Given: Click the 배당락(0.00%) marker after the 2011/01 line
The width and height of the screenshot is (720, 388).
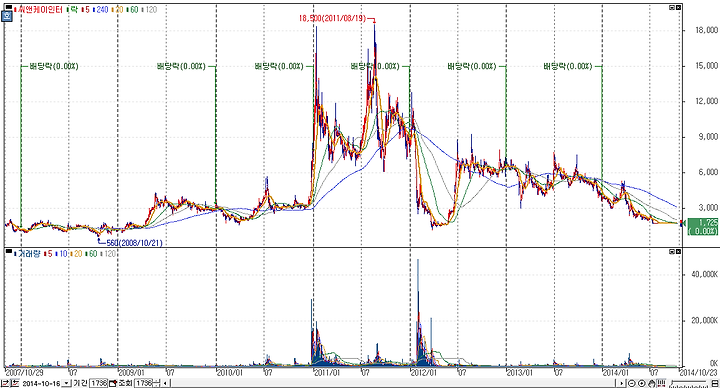Looking at the screenshot, I should pyautogui.click(x=375, y=66).
